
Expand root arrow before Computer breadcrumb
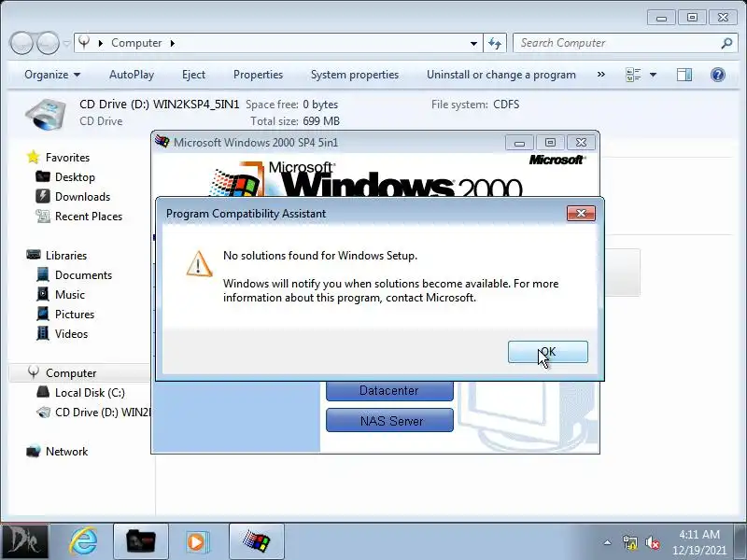[x=101, y=43]
